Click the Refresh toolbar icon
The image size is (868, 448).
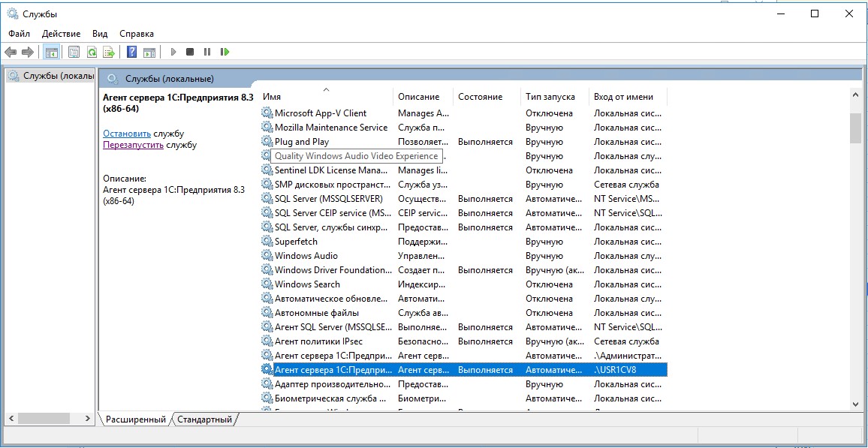[x=92, y=52]
